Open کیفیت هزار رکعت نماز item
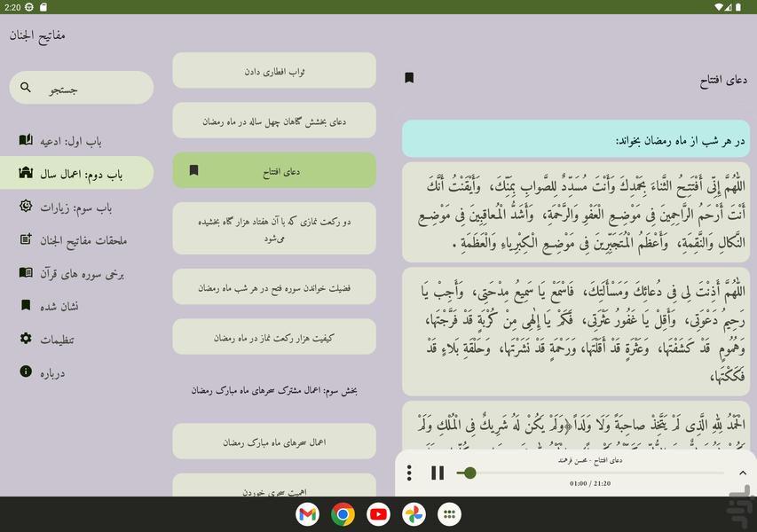This screenshot has height=532, width=757. (x=274, y=337)
